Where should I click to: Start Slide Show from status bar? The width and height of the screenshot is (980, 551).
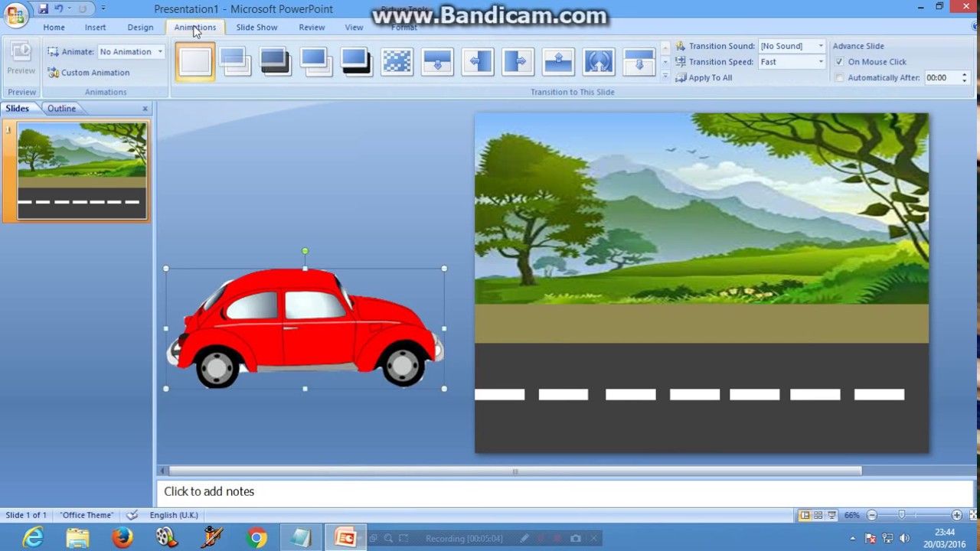[831, 515]
